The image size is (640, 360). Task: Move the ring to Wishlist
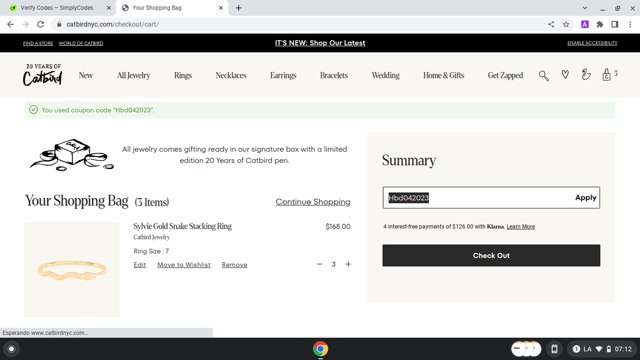[184, 265]
